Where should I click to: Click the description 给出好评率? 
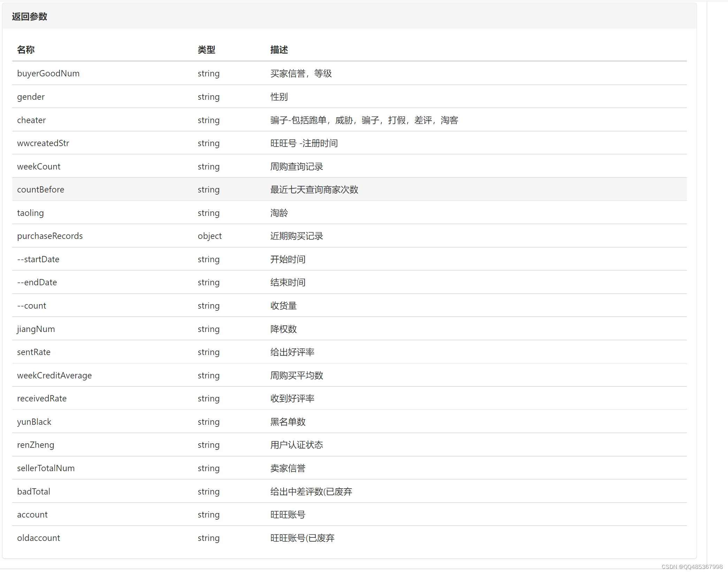pos(292,352)
